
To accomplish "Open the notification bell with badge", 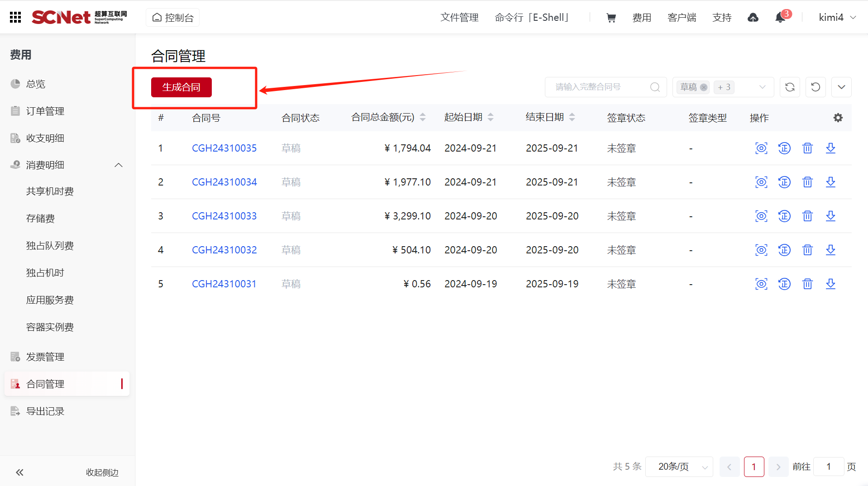I will pos(780,18).
